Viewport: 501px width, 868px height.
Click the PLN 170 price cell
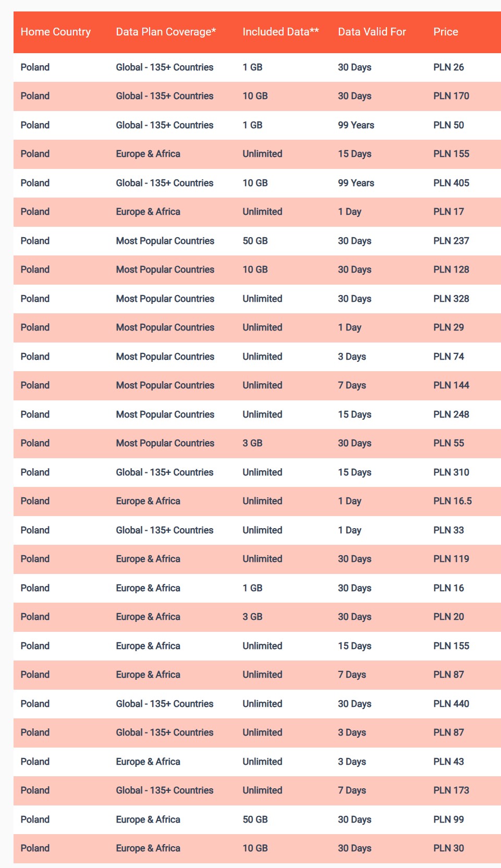(x=451, y=96)
